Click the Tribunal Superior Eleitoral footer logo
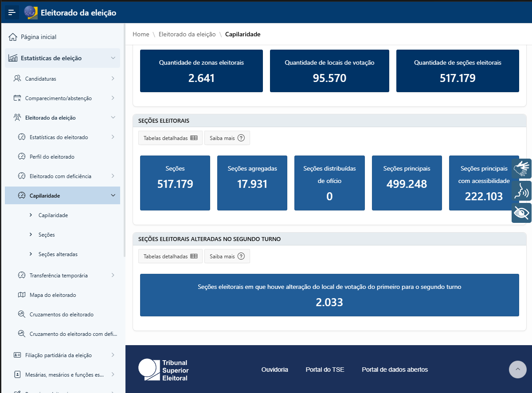 click(164, 370)
